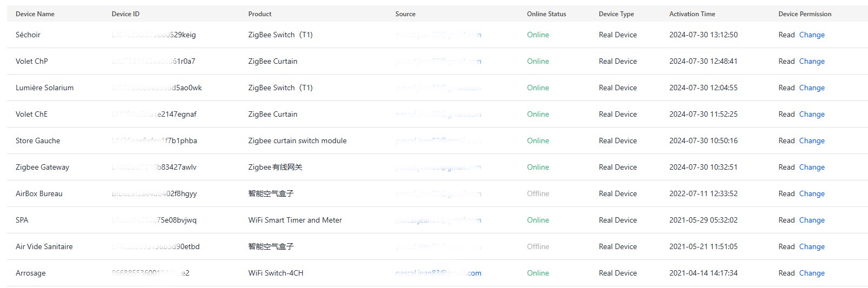Click the Zigbee curtain switch module product
Image resolution: width=868 pixels, height=288 pixels.
297,140
